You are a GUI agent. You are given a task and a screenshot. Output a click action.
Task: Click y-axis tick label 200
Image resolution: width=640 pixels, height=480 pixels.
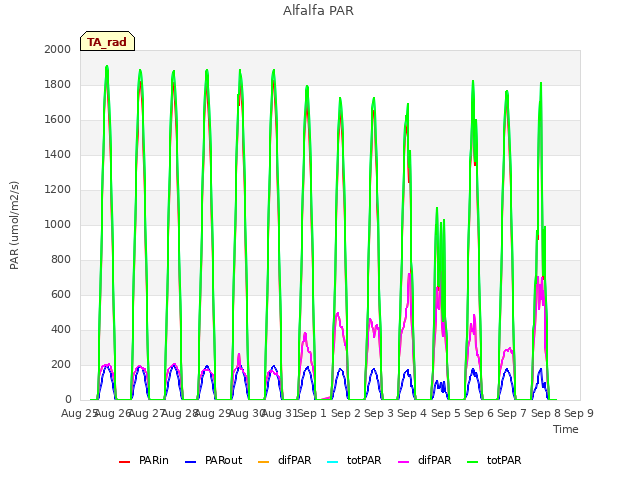coord(61,364)
